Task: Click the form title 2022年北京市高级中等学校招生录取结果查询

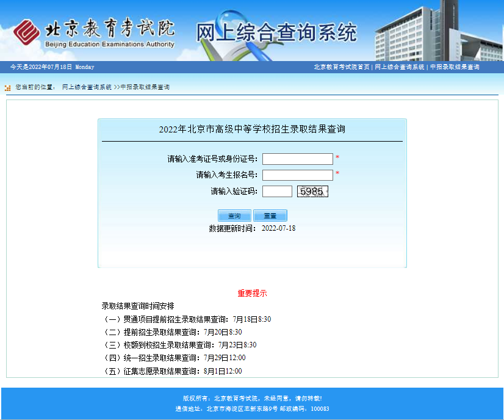Action: click(x=252, y=129)
